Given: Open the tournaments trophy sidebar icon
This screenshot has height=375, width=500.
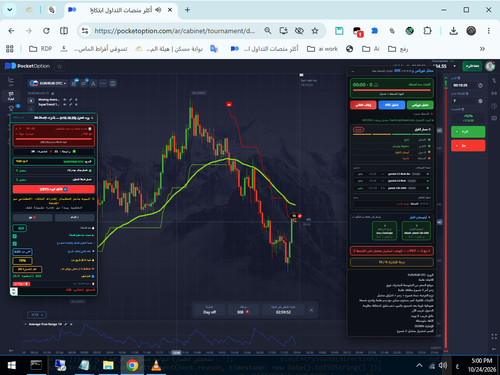Looking at the screenshot, I should click(11, 108).
